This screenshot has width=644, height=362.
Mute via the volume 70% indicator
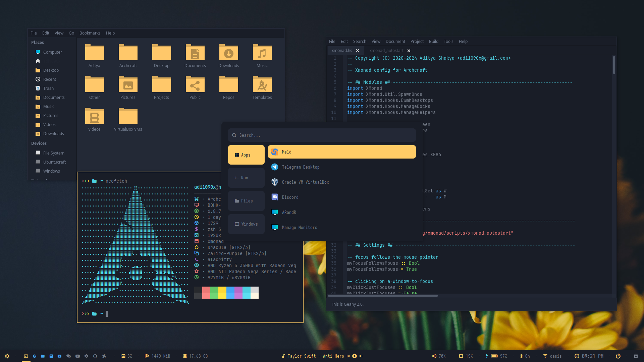(438, 356)
